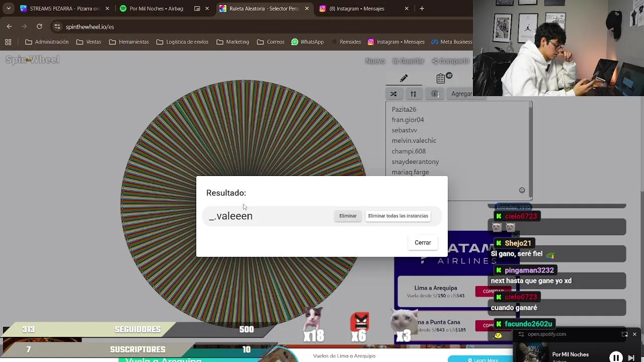The height and width of the screenshot is (362, 644).
Task: Click entry mariaq.farge in the list
Action: coord(411,172)
